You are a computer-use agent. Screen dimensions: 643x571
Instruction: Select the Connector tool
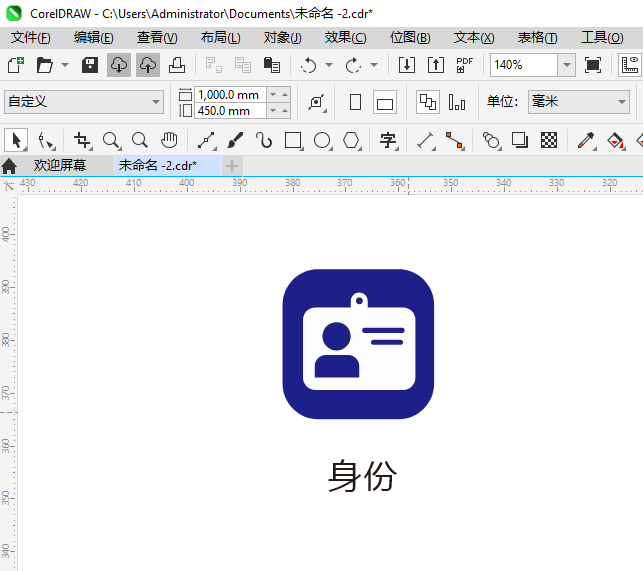point(454,140)
